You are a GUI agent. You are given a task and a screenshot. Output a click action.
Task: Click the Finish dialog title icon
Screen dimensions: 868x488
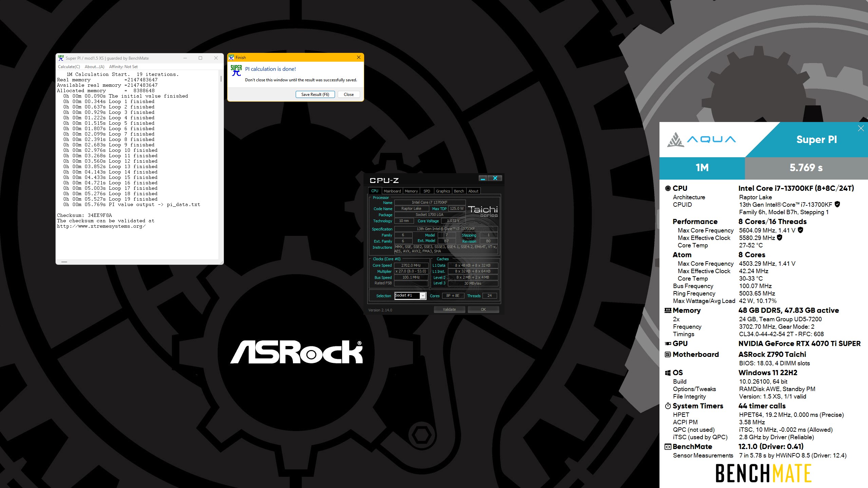(x=231, y=57)
